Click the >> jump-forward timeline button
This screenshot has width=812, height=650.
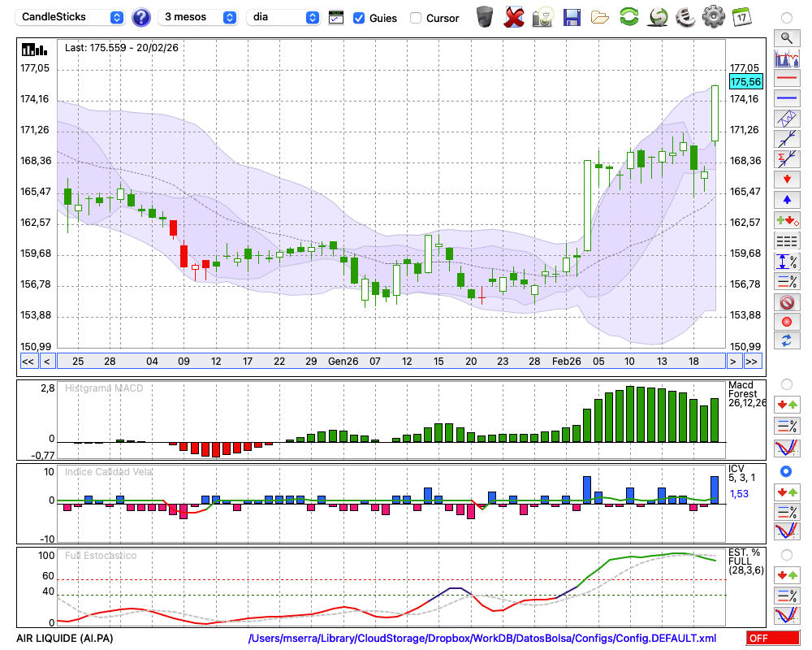(752, 362)
